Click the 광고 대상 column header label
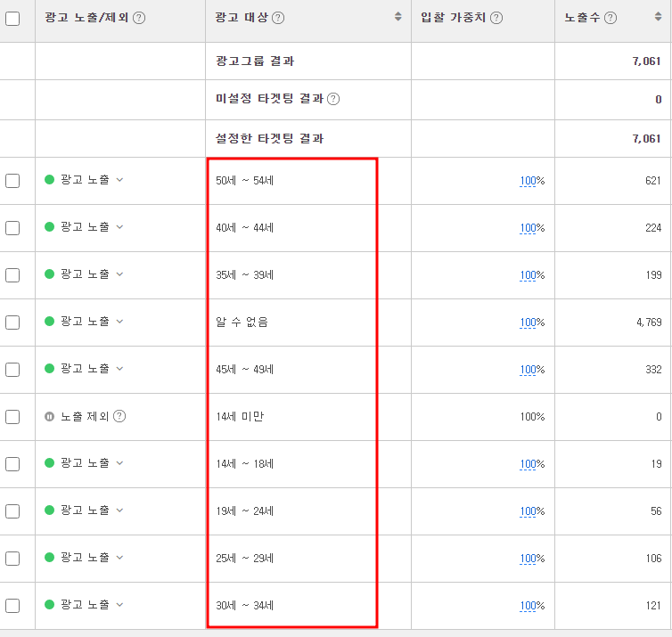Screen dimensions: 672x637 tap(242, 18)
